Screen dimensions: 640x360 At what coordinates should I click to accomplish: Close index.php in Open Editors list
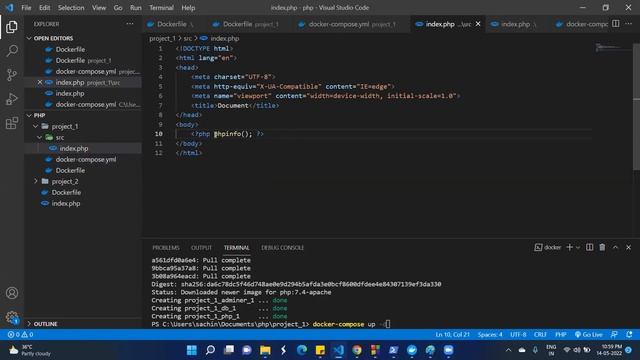click(40, 82)
